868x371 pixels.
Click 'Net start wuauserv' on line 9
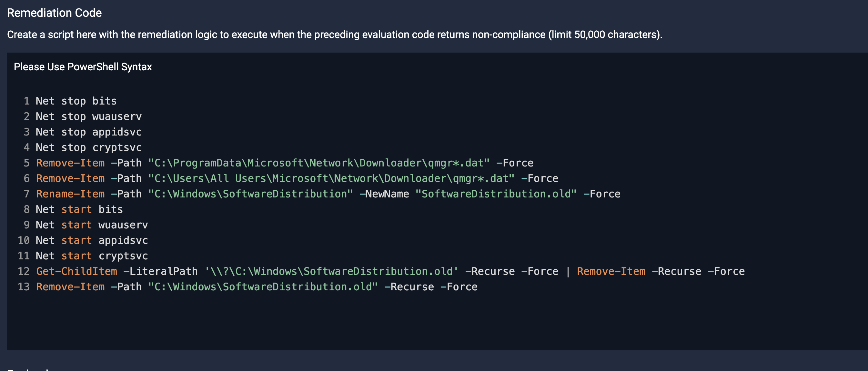click(x=92, y=225)
